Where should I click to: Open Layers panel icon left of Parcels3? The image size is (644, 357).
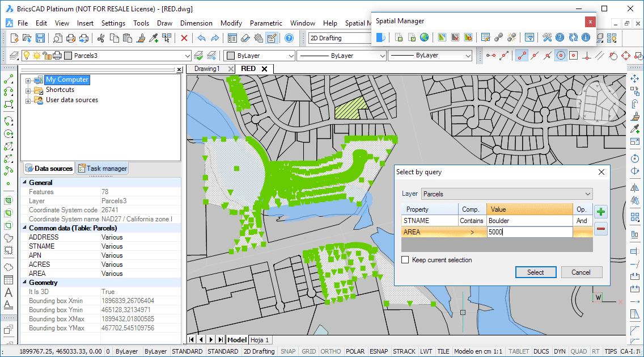[14, 55]
